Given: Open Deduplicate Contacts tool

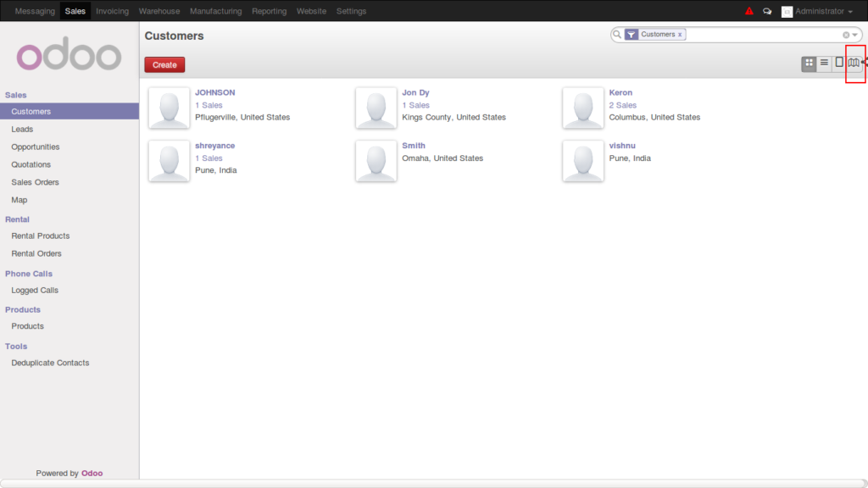Looking at the screenshot, I should coord(51,363).
